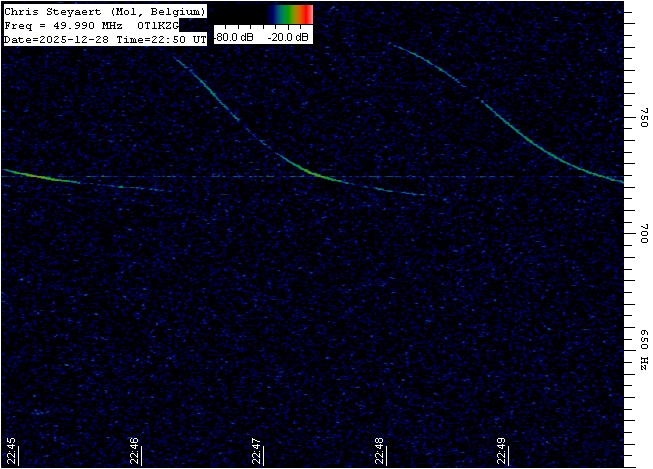Image resolution: width=653 pixels, height=469 pixels.
Task: Click the -80.0 dB scale label
Action: click(235, 37)
